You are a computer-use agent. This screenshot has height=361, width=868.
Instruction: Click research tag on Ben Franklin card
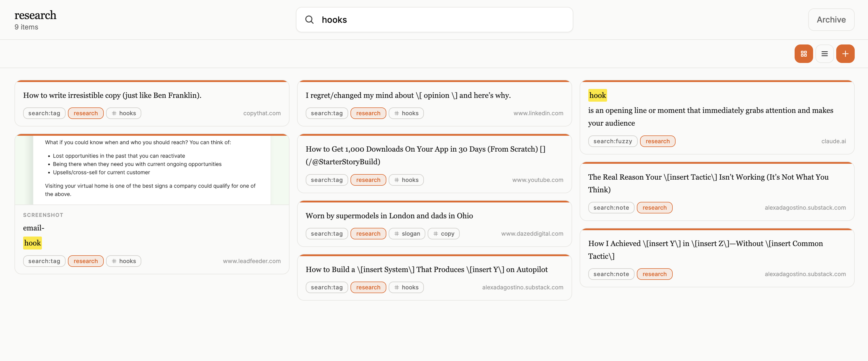click(86, 113)
